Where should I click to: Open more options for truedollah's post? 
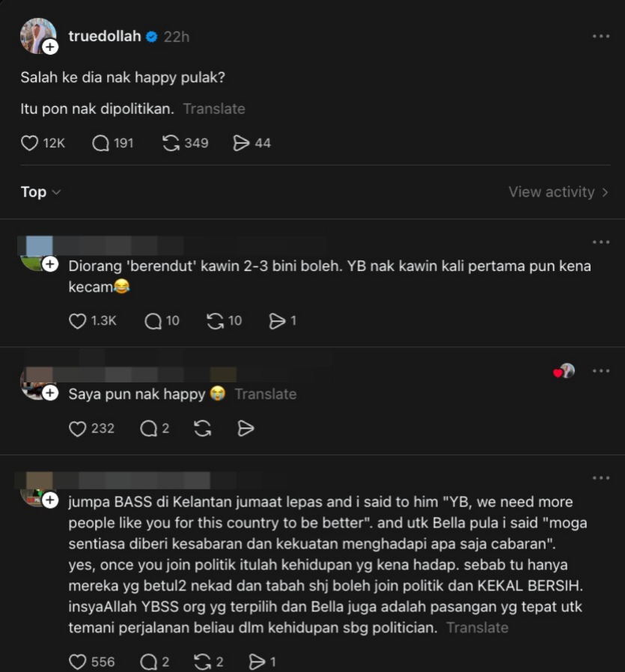click(601, 36)
